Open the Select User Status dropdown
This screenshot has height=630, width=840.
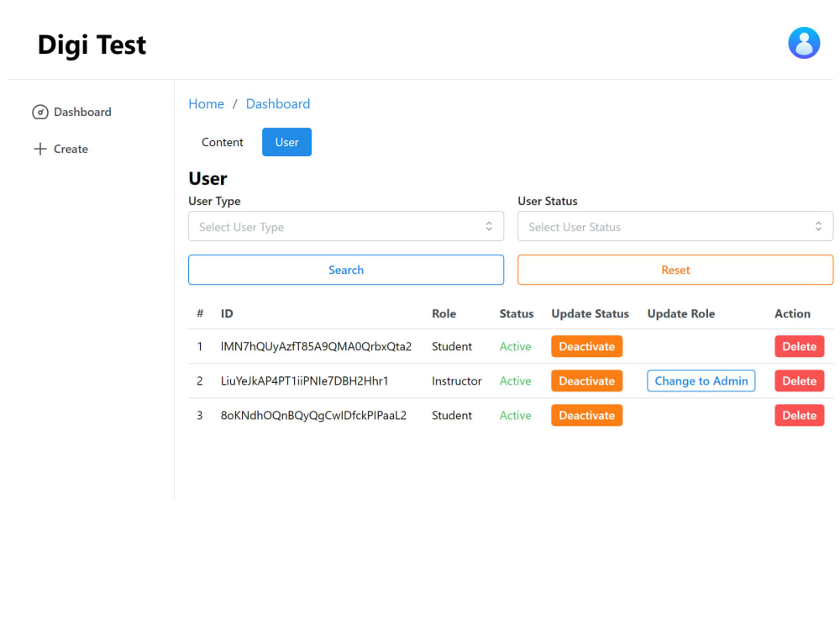tap(675, 226)
